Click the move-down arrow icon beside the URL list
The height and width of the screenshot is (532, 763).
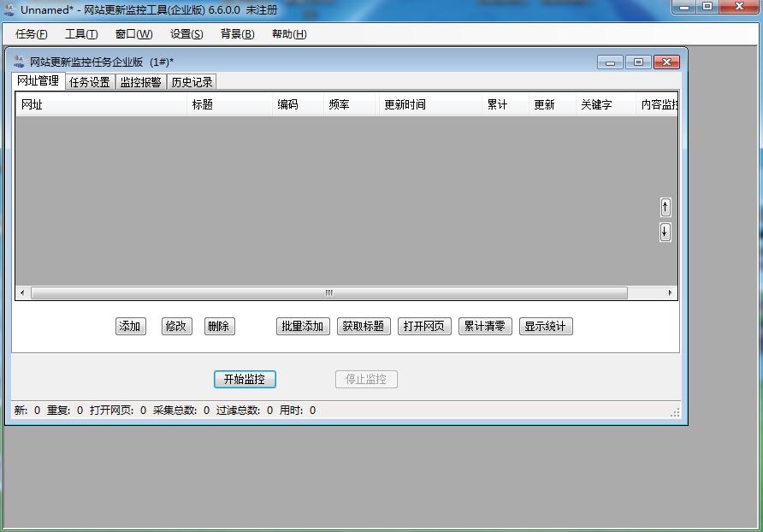(665, 231)
